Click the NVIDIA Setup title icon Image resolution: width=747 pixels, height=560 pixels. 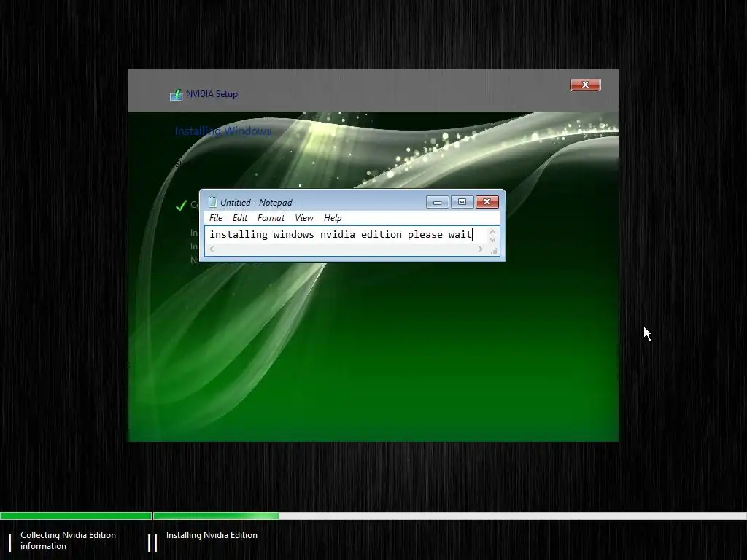point(177,95)
